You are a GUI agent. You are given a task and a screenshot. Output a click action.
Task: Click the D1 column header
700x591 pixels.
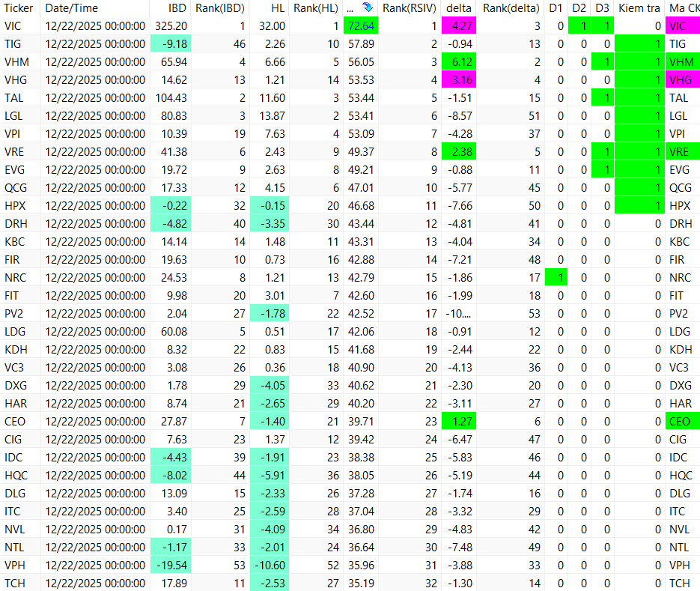tap(556, 8)
